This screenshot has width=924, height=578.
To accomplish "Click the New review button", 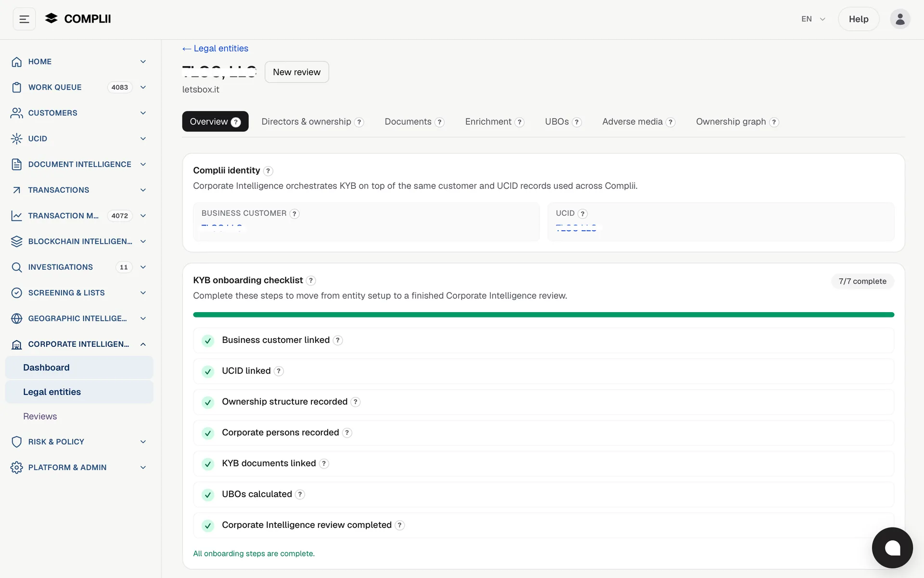I will pyautogui.click(x=297, y=72).
